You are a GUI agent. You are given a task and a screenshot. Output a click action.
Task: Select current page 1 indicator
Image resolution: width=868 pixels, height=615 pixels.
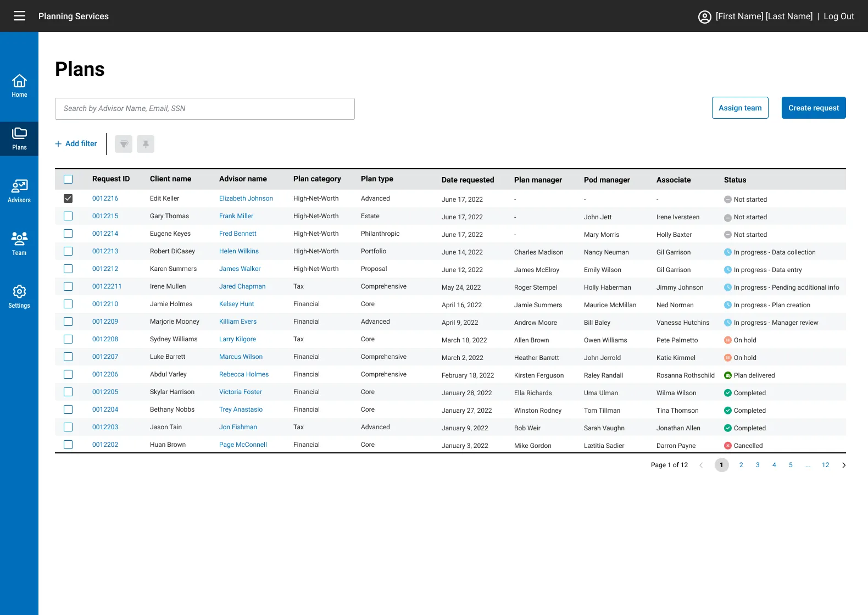click(x=721, y=465)
